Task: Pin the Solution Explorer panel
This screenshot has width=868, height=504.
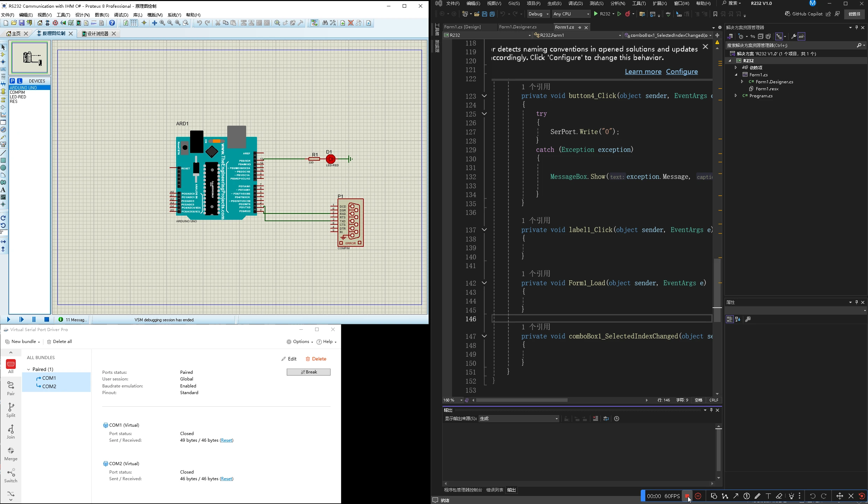Action: tap(856, 27)
